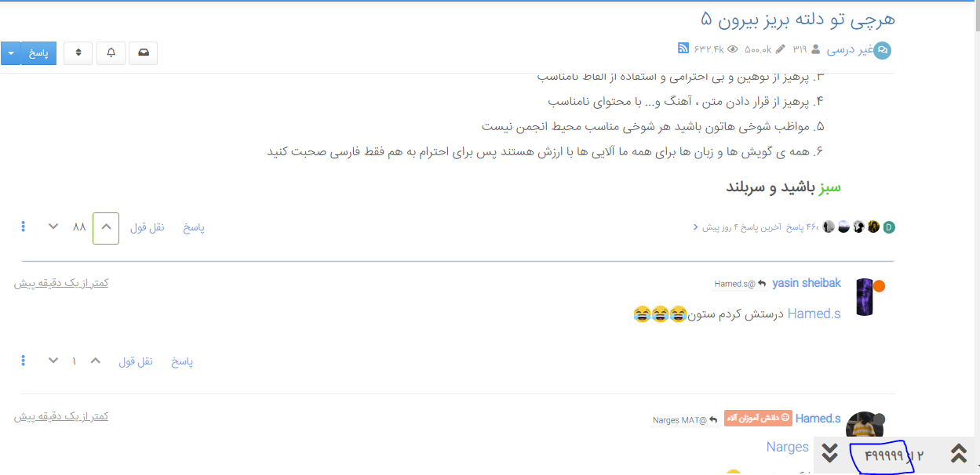980x475 pixels.
Task: Jump to bottom with double down arrows
Action: click(x=830, y=453)
